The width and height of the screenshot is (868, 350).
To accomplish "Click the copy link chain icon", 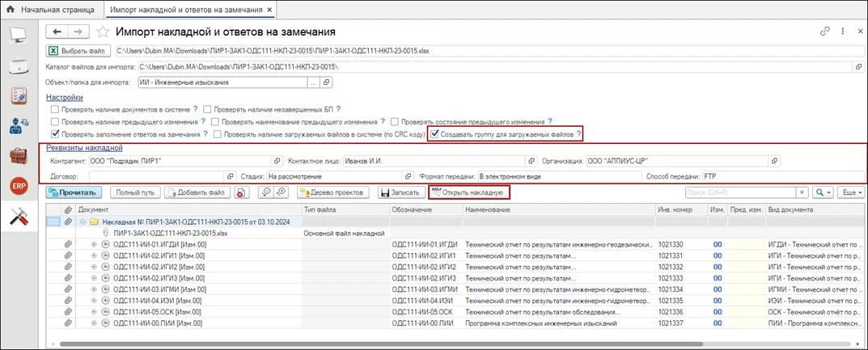I will coord(825,32).
